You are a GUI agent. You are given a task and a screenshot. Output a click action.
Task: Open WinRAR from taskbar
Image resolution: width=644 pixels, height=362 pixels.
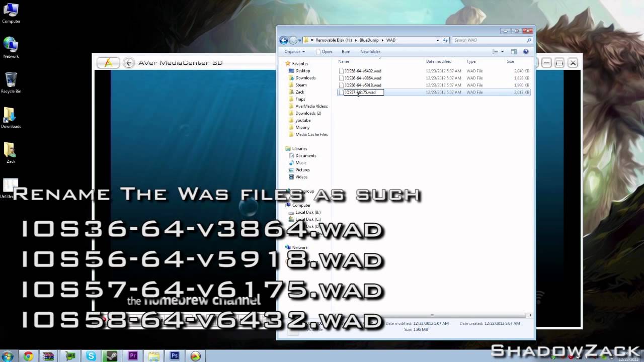pyautogui.click(x=49, y=356)
